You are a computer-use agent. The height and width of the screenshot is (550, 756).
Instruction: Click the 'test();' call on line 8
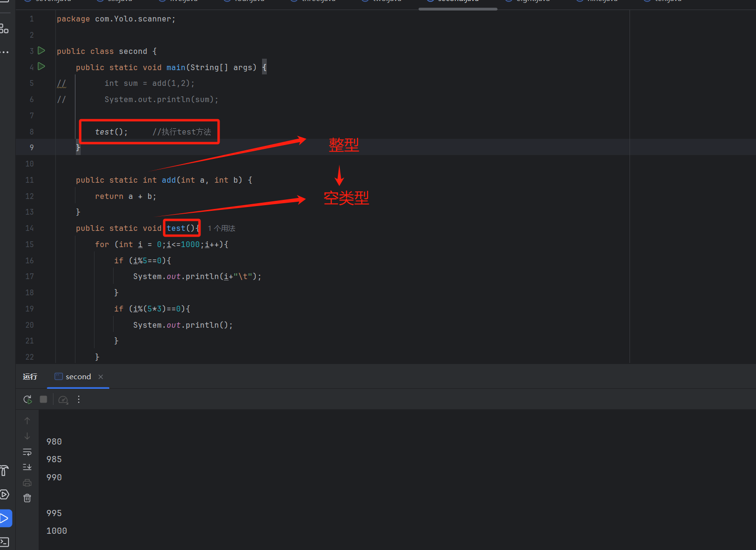(x=111, y=132)
